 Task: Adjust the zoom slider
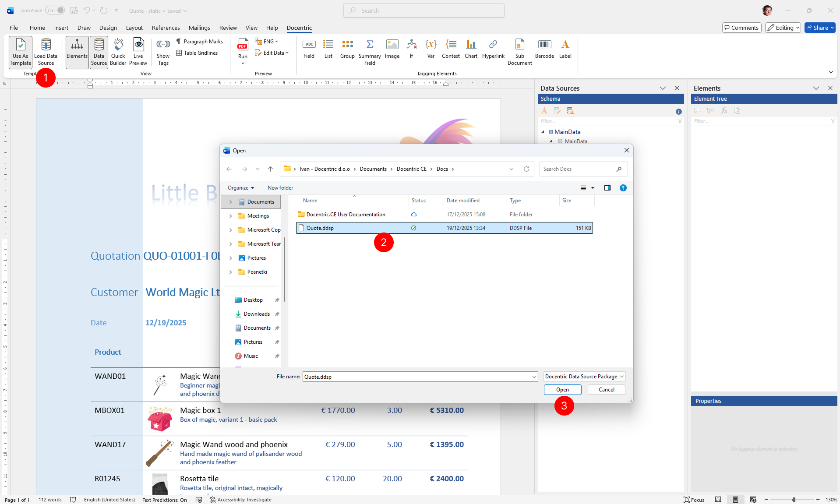click(794, 500)
